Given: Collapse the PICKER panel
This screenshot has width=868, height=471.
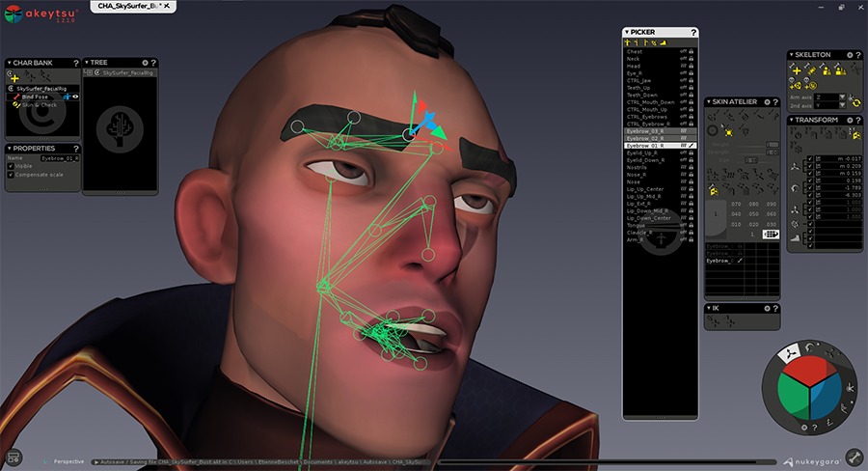Looking at the screenshot, I should pos(627,32).
